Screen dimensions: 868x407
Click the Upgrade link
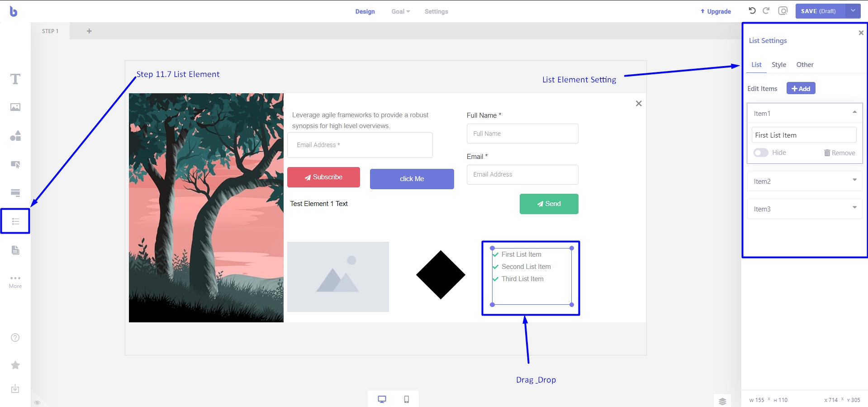(x=716, y=12)
